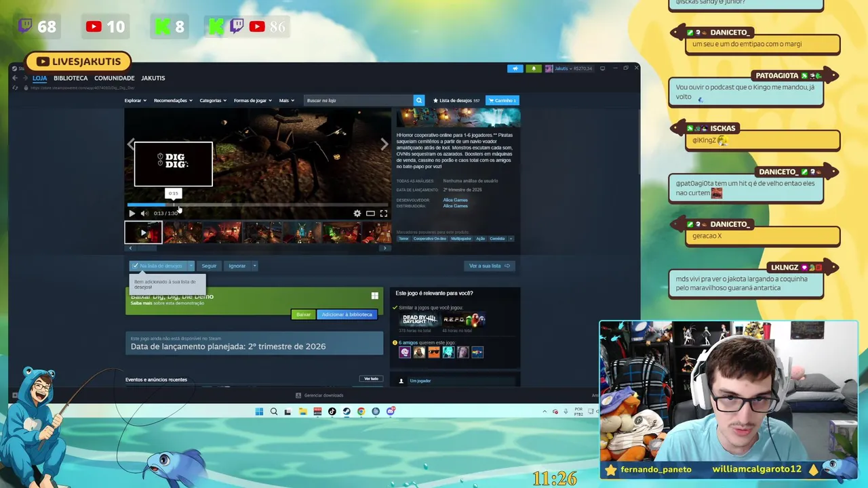Click the 'Comédia' tag
The height and width of the screenshot is (488, 868).
pyautogui.click(x=497, y=239)
